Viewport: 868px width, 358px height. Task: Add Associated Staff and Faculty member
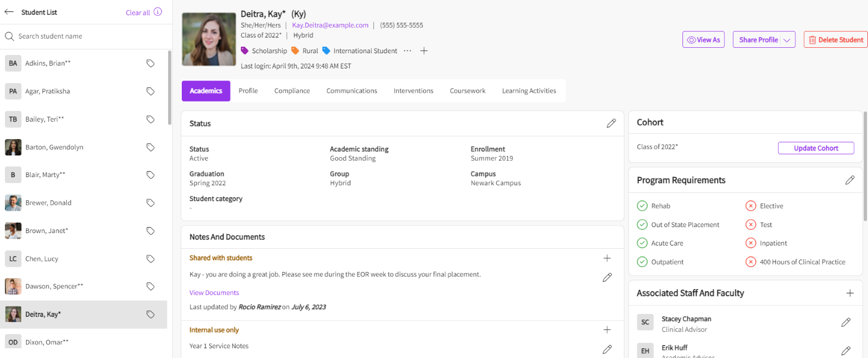tap(850, 293)
